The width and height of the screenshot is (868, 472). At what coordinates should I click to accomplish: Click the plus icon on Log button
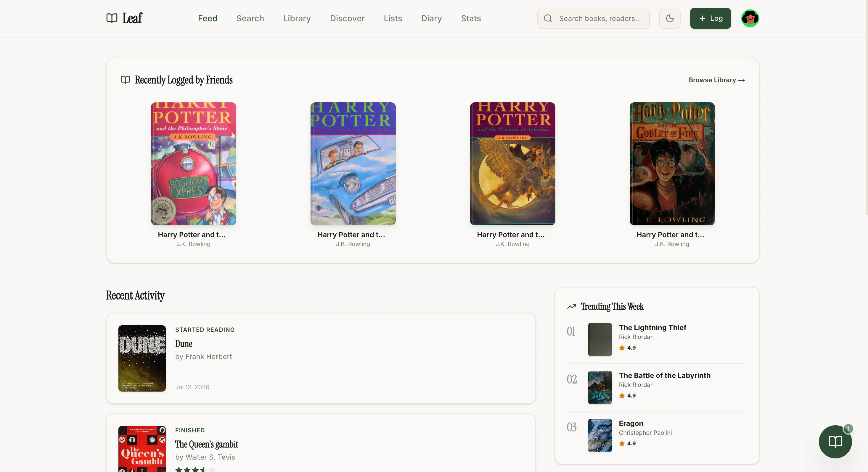(x=702, y=18)
